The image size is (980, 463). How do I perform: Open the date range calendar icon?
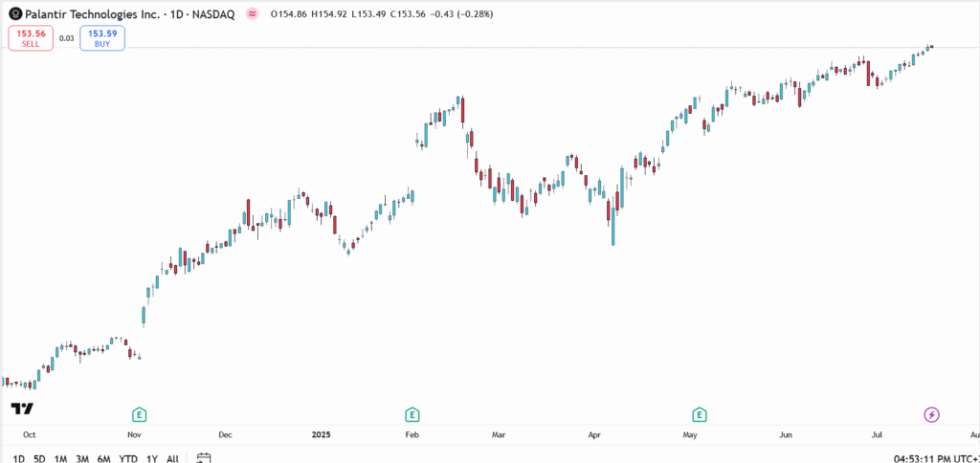pyautogui.click(x=204, y=458)
